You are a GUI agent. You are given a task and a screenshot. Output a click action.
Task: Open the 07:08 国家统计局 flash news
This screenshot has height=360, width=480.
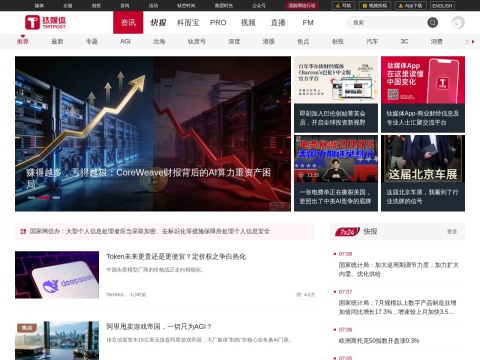click(x=399, y=269)
